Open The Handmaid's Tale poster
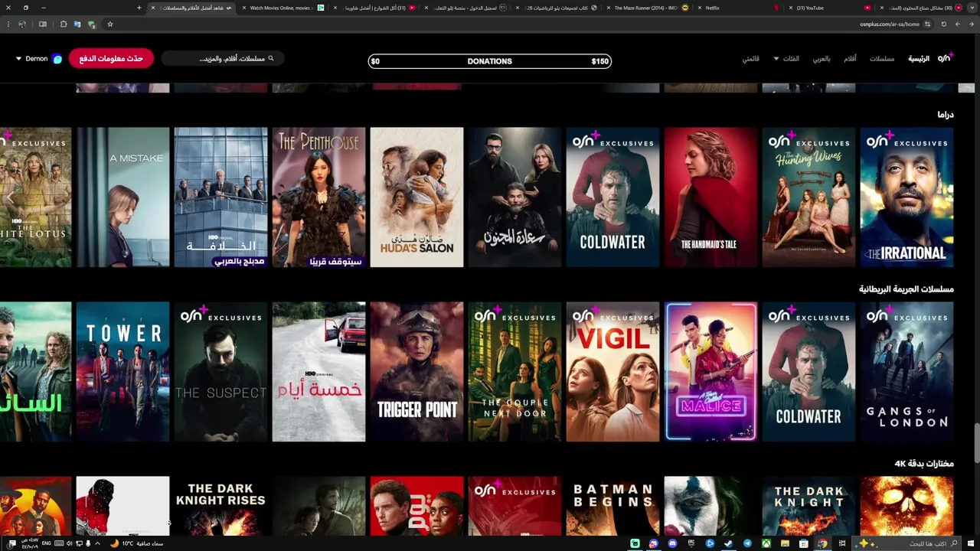 click(x=710, y=197)
